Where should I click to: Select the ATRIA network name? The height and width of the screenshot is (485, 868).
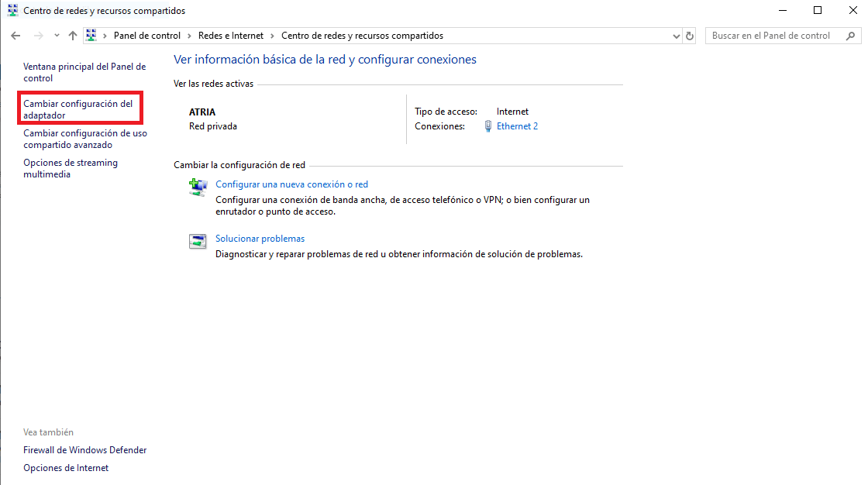click(x=202, y=112)
